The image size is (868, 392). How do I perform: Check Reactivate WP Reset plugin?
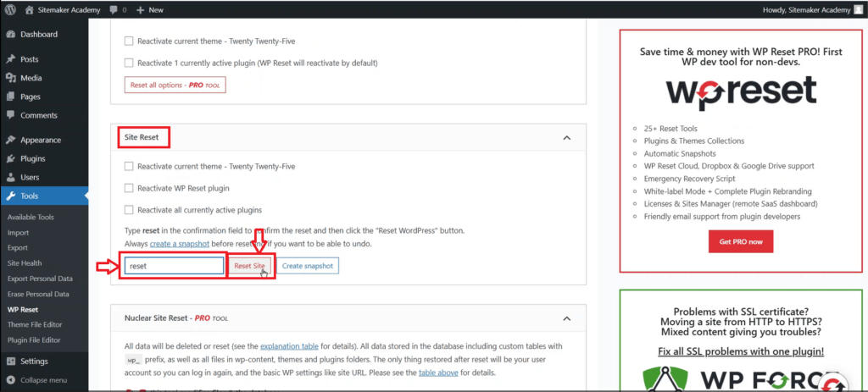click(x=129, y=188)
